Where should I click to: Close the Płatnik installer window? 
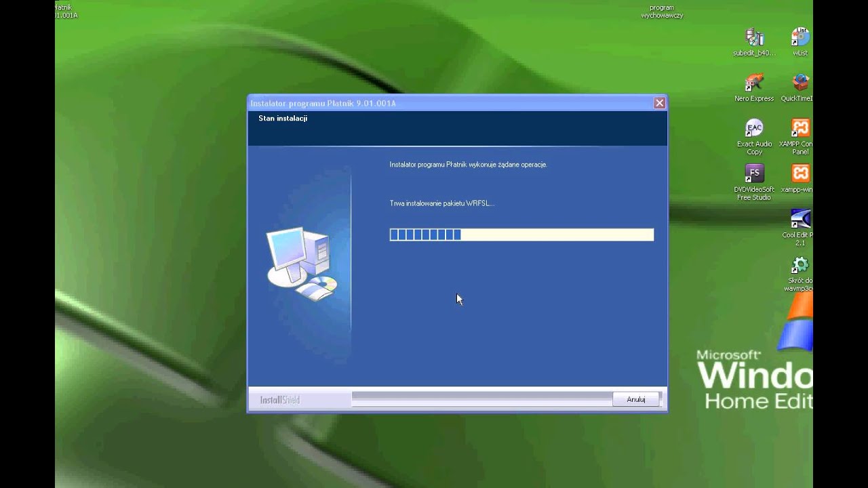click(659, 103)
